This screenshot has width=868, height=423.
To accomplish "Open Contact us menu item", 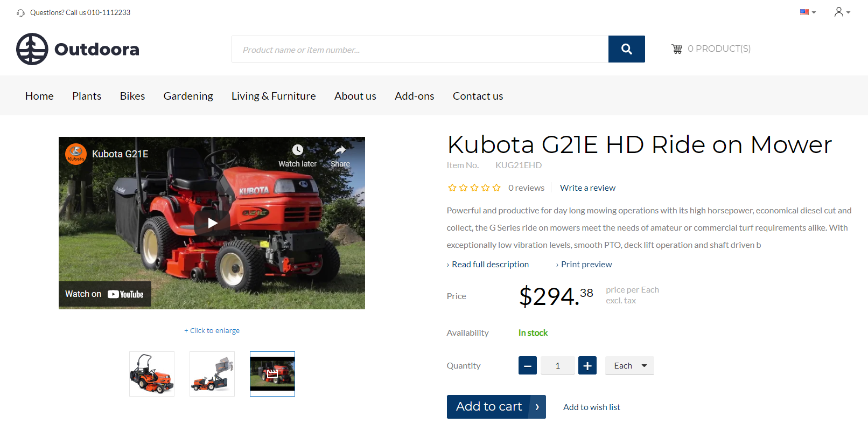I will [x=478, y=96].
